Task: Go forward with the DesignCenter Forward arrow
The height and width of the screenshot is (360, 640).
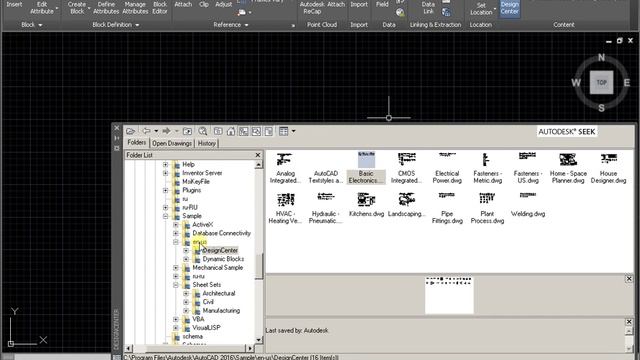Action: coord(166,131)
